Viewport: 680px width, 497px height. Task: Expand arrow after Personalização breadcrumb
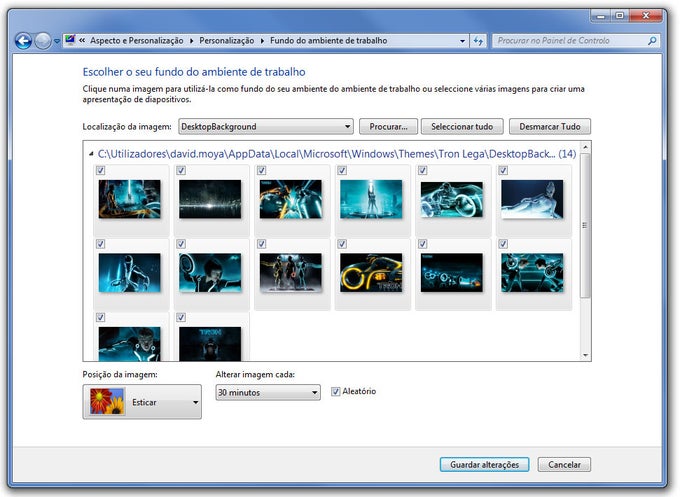point(262,41)
